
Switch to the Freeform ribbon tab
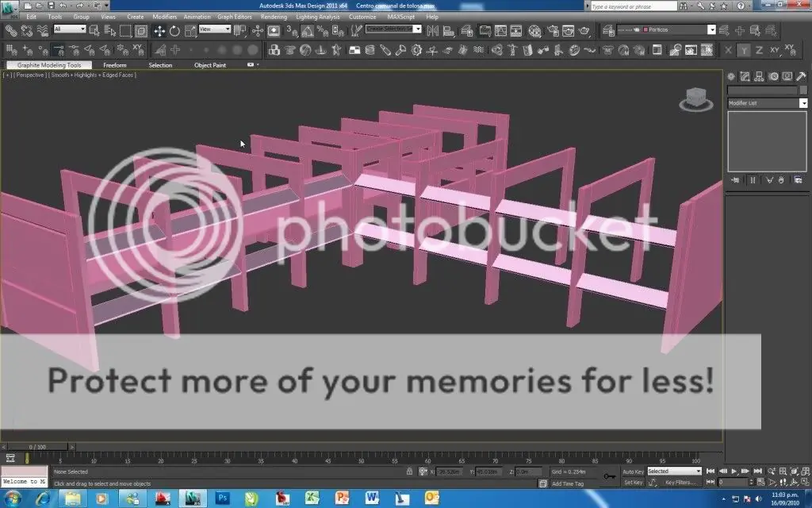[114, 65]
